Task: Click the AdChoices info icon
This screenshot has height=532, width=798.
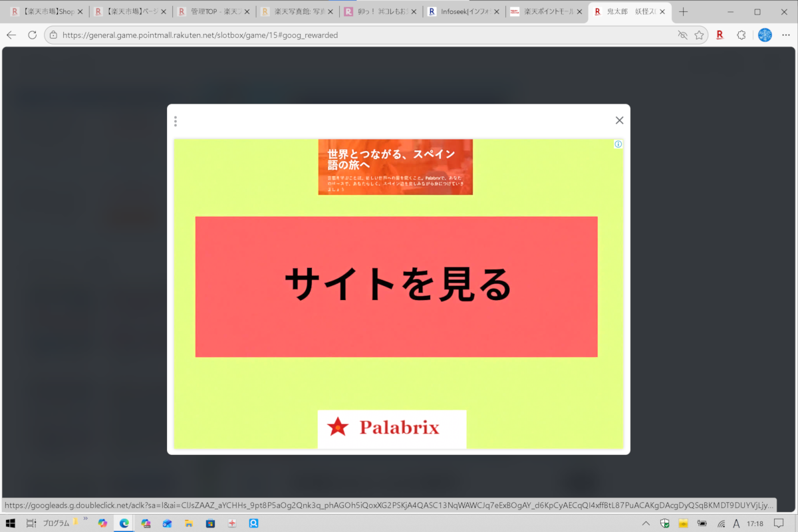Action: coord(618,144)
